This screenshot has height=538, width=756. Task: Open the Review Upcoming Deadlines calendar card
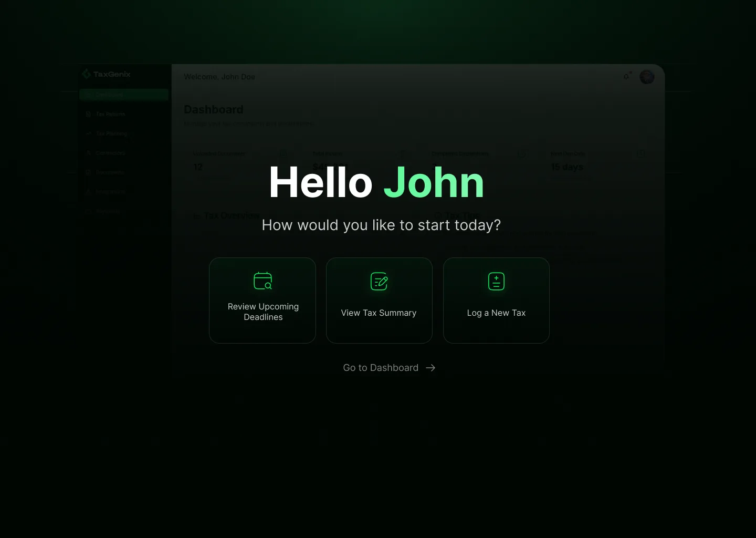(x=262, y=301)
